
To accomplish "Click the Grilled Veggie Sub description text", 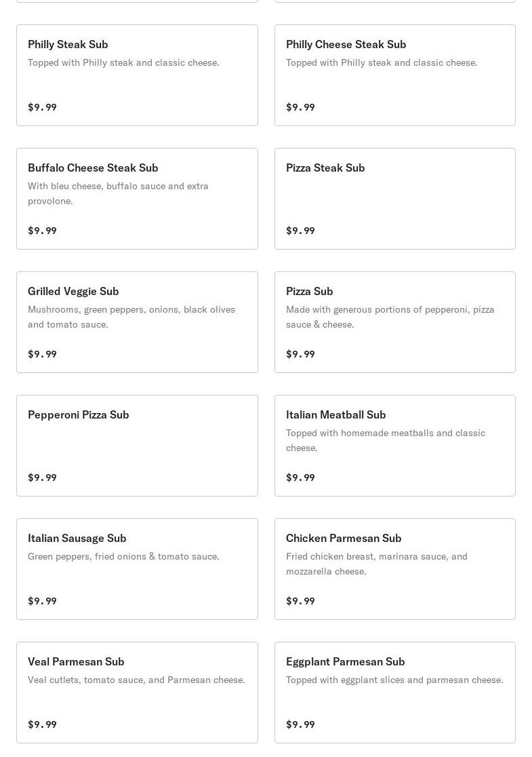I will click(131, 317).
